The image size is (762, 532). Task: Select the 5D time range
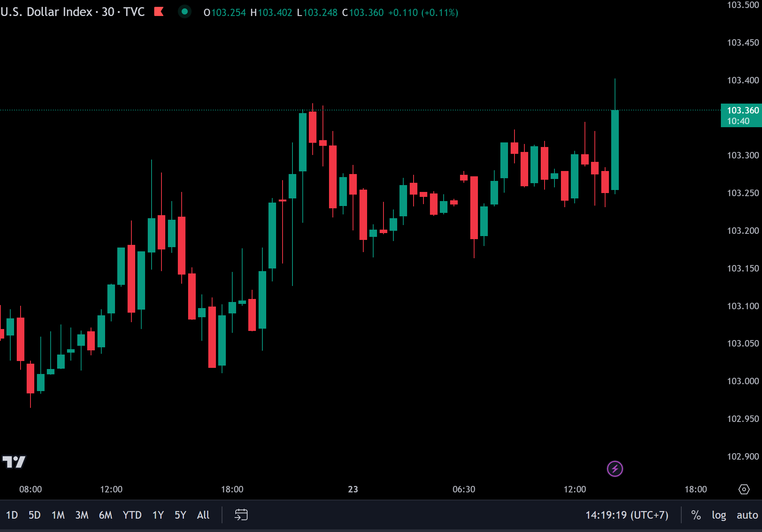click(34, 515)
